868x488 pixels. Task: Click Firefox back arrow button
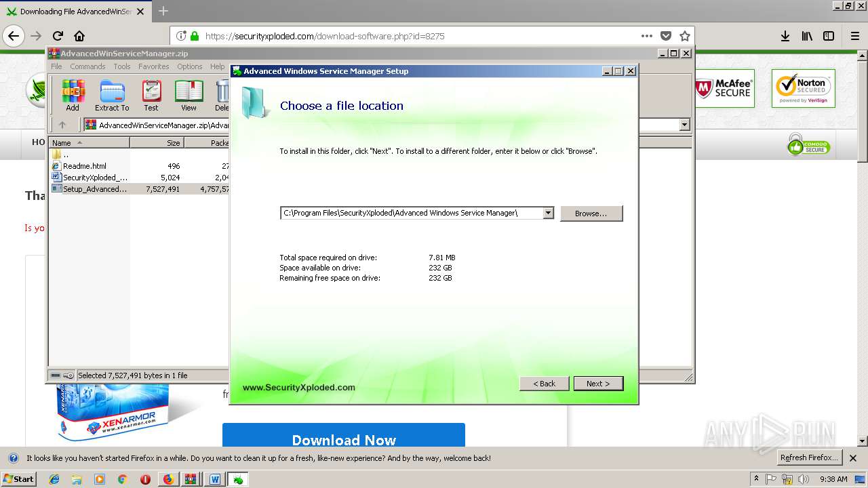coord(14,36)
